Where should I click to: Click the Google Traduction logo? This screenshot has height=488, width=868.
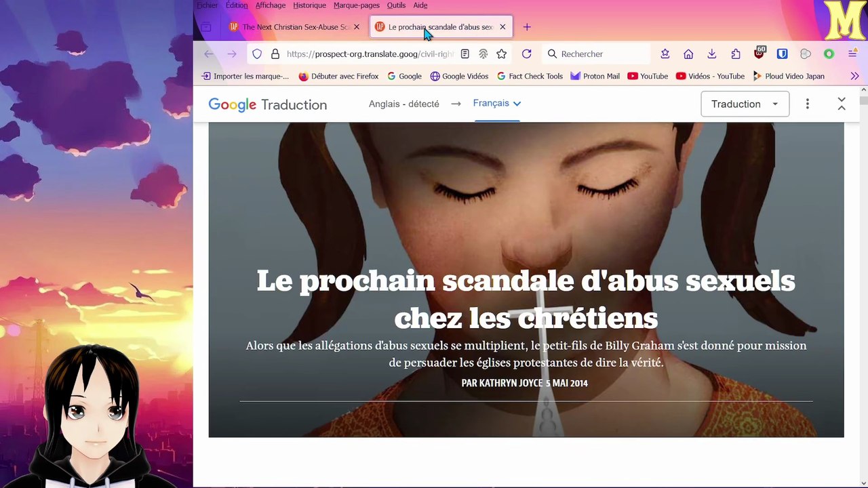coord(268,104)
